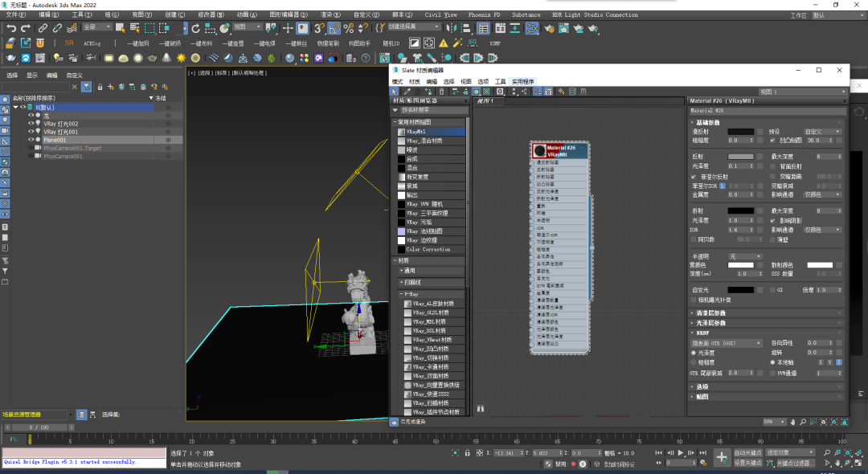This screenshot has width=868, height=474.
Task: Open the 实用程序 menu in Slate editor
Action: pos(522,81)
